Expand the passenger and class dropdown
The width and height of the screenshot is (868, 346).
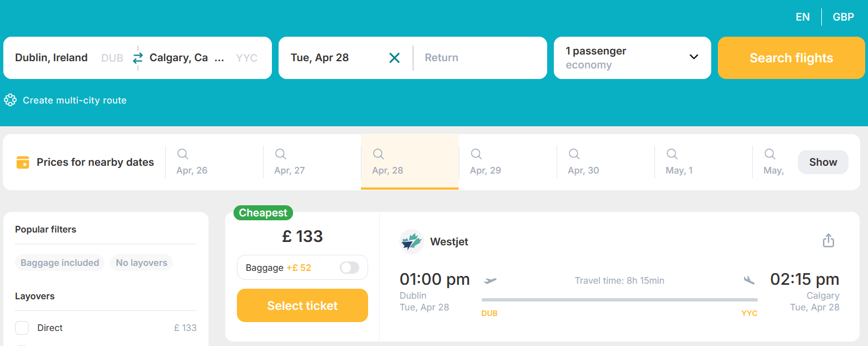point(693,57)
